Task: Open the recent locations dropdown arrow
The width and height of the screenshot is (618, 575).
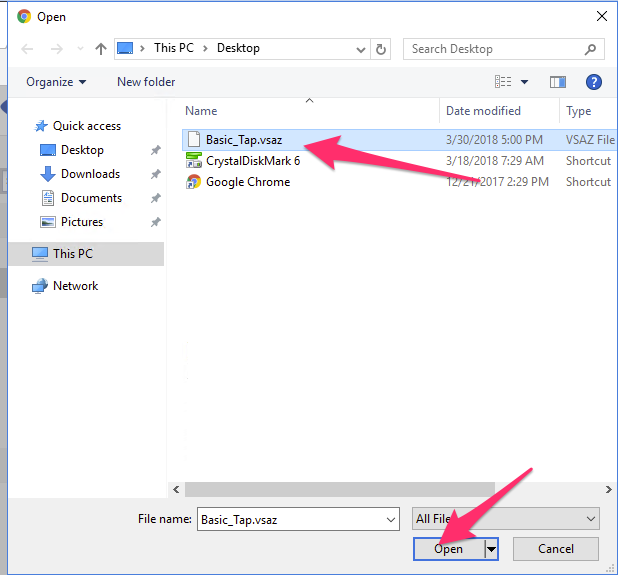Action: point(80,49)
